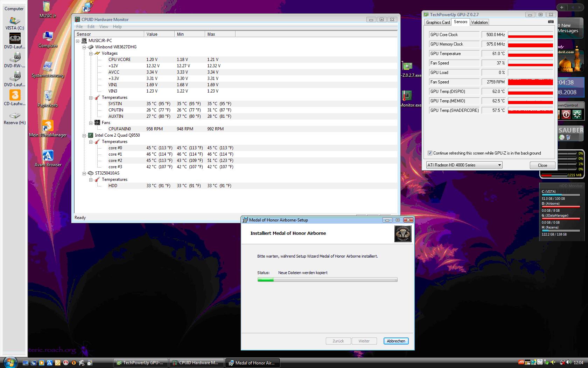Click the ATI tray icon
The width and height of the screenshot is (588, 368).
click(521, 362)
